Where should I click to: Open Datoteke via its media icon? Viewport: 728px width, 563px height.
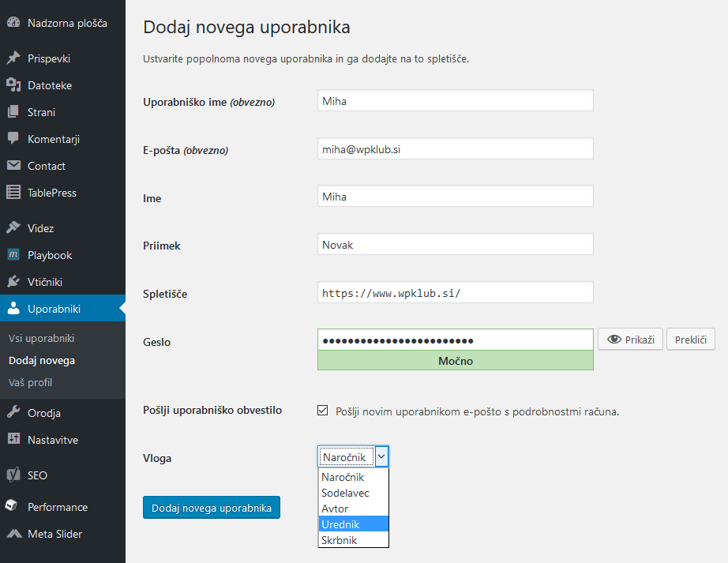(13, 85)
